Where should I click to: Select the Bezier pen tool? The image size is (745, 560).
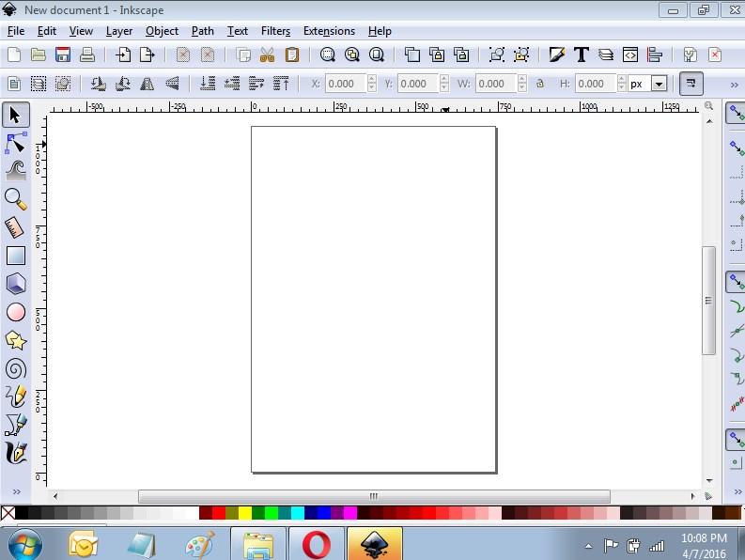click(x=16, y=425)
